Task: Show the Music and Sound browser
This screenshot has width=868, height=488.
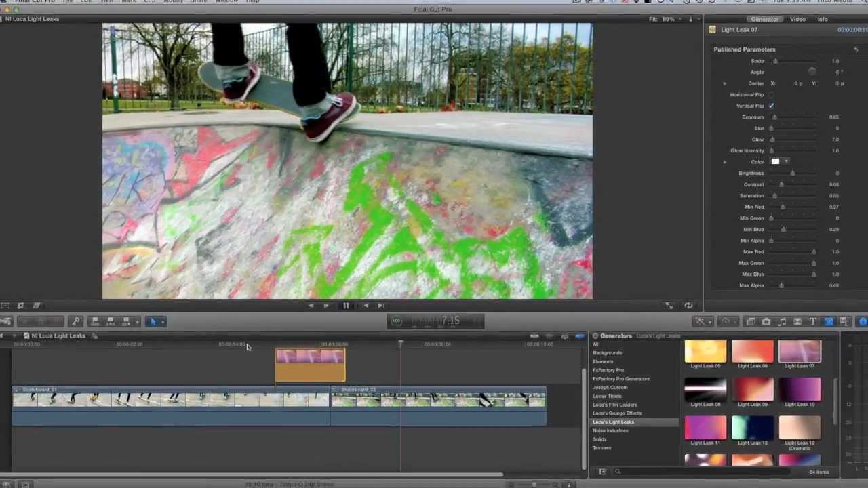Action: point(782,322)
